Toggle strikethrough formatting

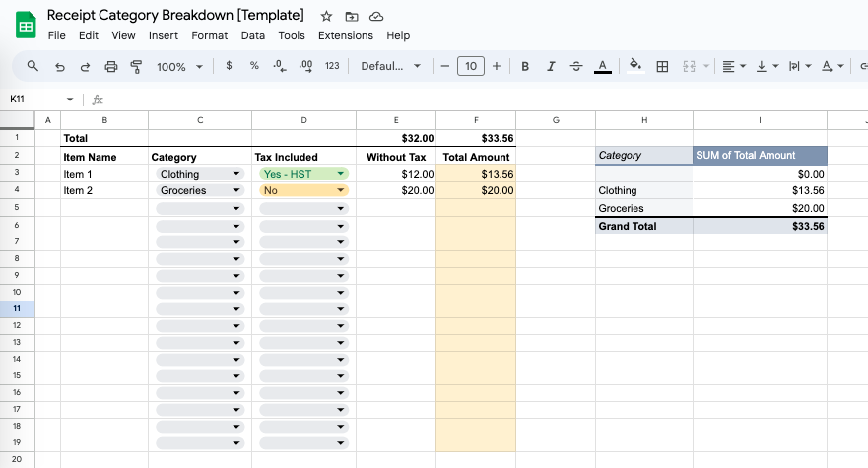[576, 66]
